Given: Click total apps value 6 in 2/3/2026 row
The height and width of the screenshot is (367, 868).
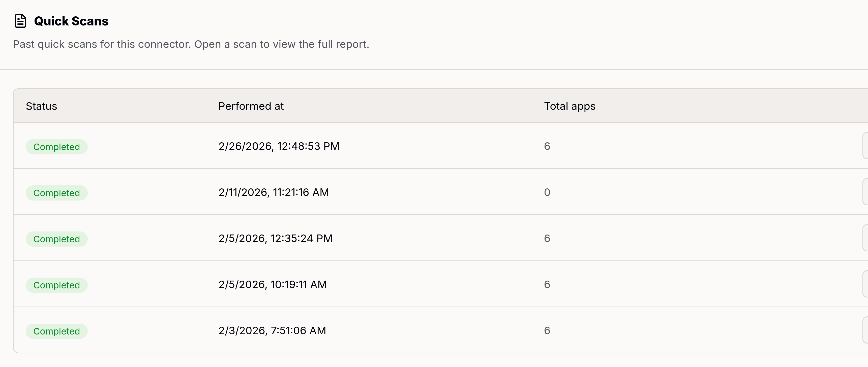Looking at the screenshot, I should click(x=547, y=331).
